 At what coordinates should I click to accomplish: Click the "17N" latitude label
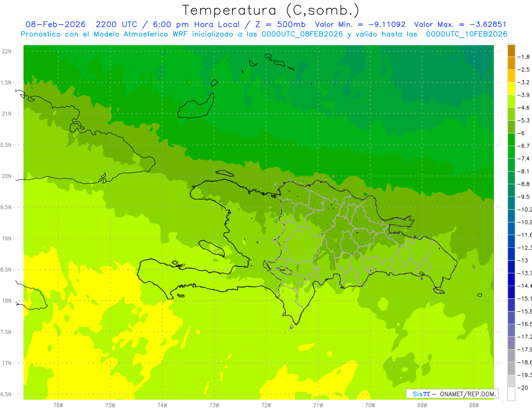coord(7,363)
